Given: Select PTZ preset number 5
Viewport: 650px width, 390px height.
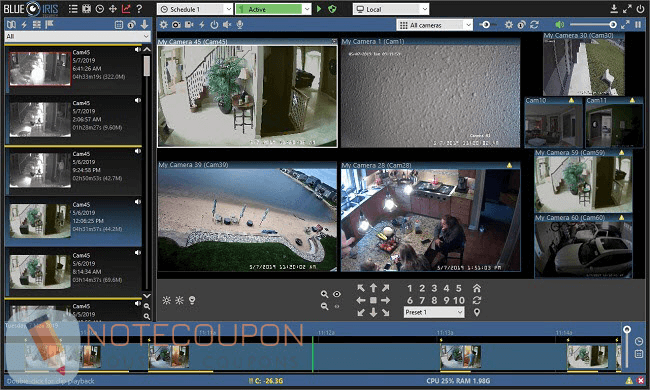Looking at the screenshot, I should click(458, 288).
